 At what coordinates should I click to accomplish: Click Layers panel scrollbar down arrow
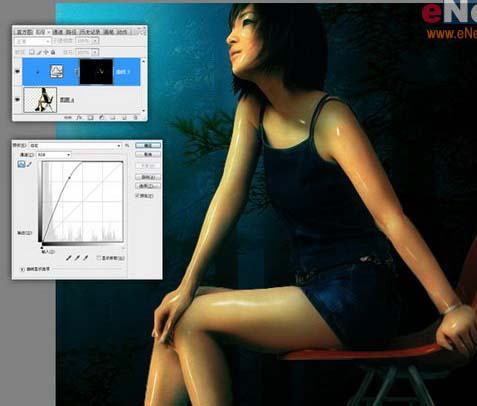pos(144,111)
